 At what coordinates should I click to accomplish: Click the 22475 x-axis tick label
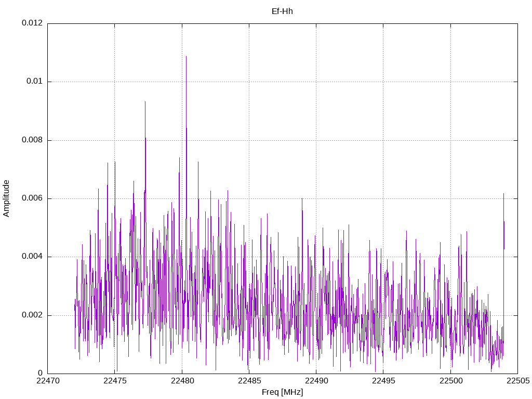pos(115,381)
